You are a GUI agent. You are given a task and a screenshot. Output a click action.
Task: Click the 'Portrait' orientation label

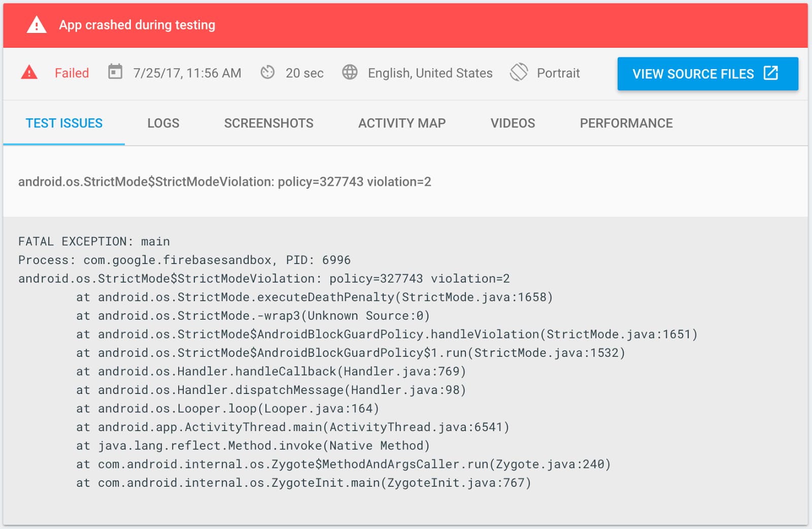tap(558, 73)
